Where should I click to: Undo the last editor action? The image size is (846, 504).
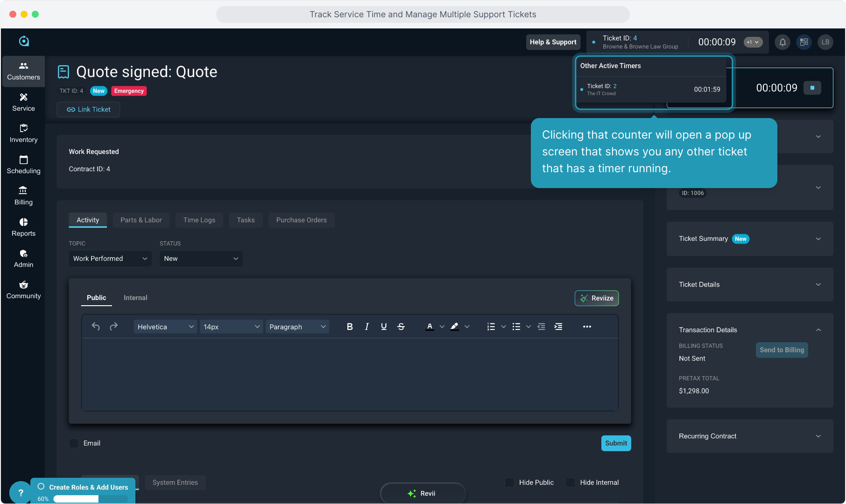tap(96, 327)
